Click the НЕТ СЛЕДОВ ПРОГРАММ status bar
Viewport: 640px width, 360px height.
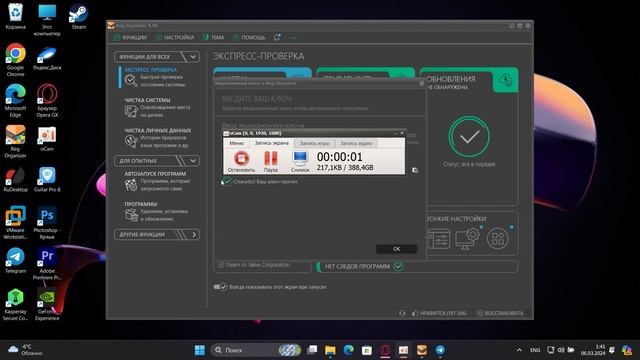[x=418, y=267]
